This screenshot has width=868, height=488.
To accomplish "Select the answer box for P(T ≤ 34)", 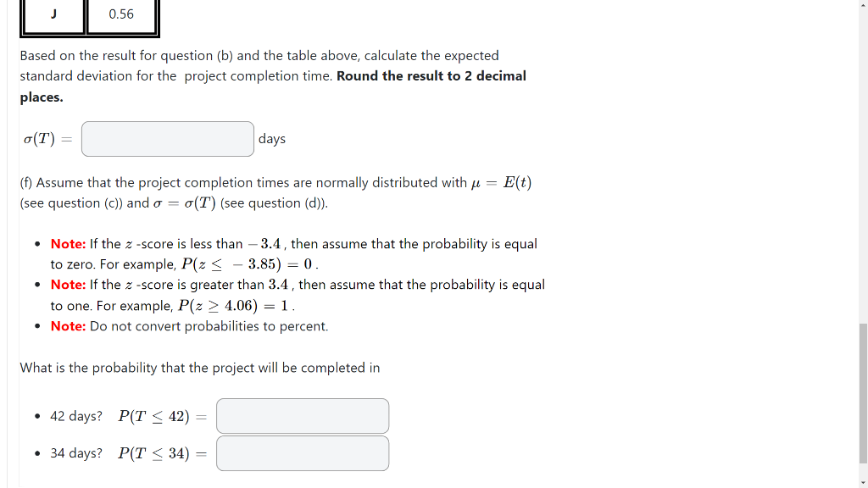I will point(302,452).
